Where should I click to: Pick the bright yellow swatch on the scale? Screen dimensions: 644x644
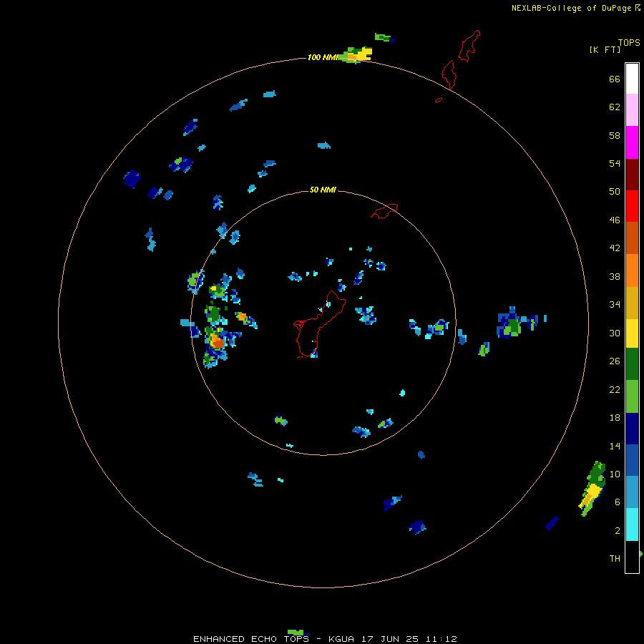click(x=632, y=333)
